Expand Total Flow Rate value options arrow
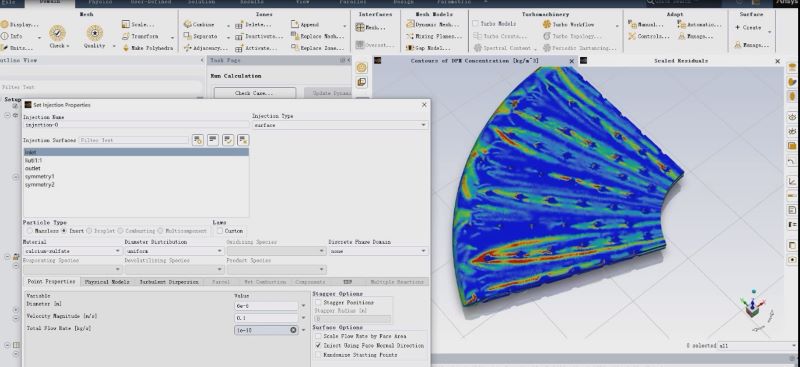This screenshot has height=367, width=800. click(303, 330)
